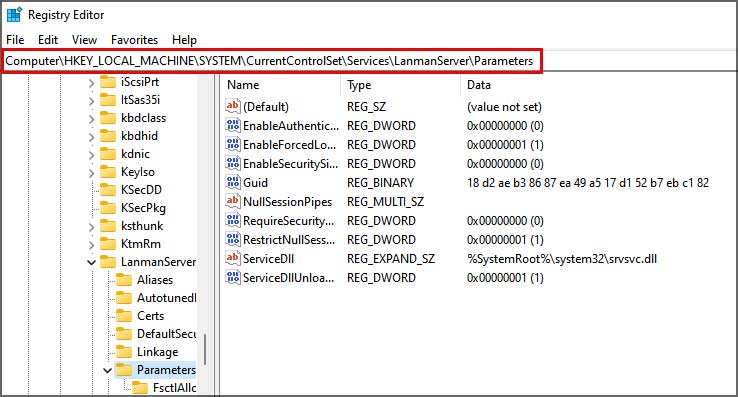Screen dimensions: 738x397
Task: Expand the KeyIso key
Action: coord(91,173)
